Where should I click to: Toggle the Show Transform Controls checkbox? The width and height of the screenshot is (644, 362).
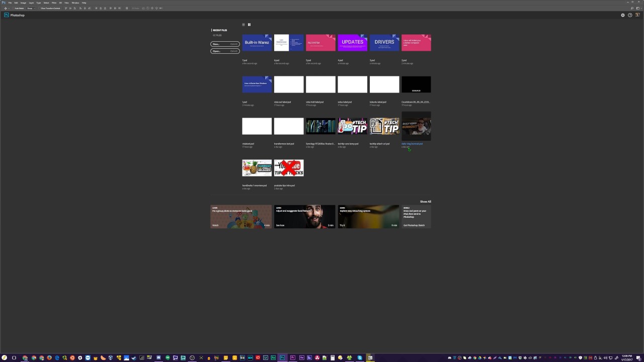pos(39,8)
